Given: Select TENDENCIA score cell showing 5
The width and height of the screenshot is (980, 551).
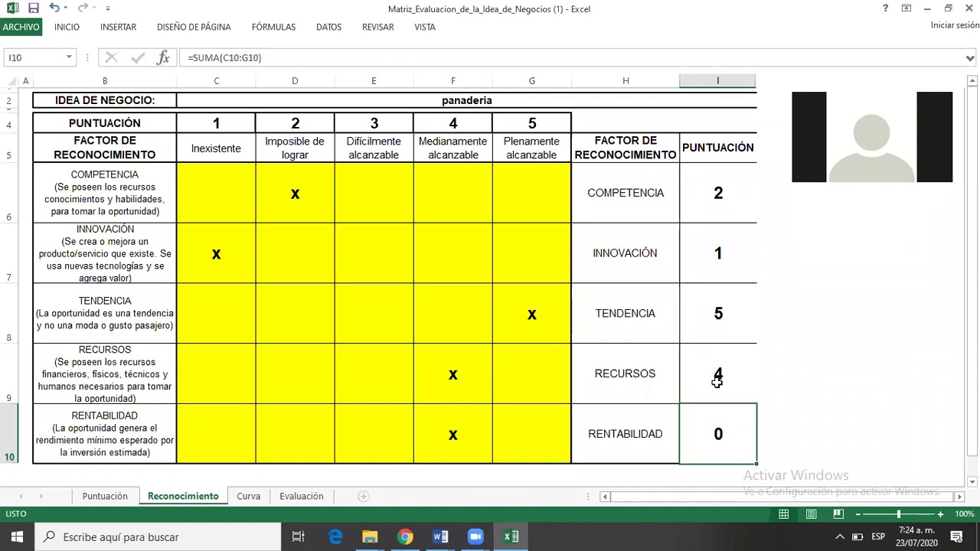Looking at the screenshot, I should (717, 314).
